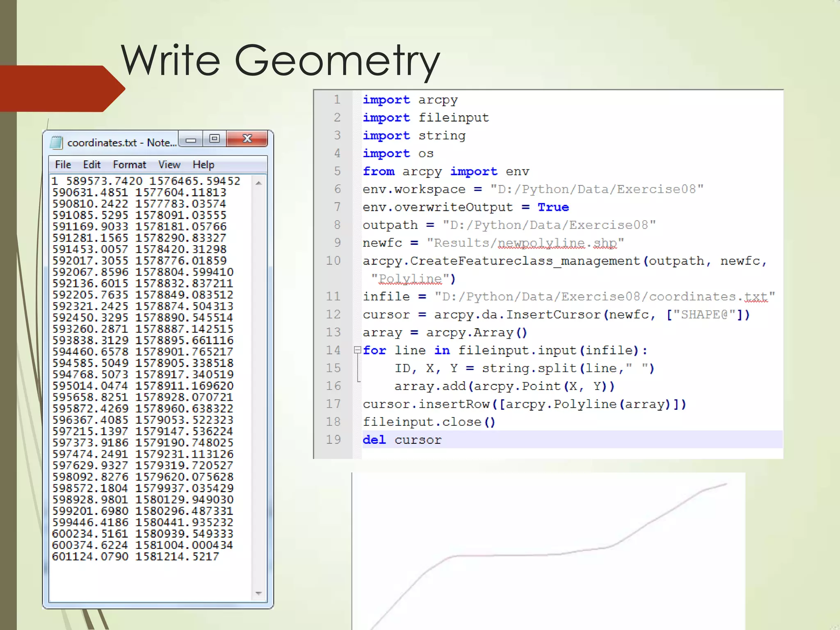
Task: Click the infile coordinates.txt path string
Action: (x=605, y=297)
